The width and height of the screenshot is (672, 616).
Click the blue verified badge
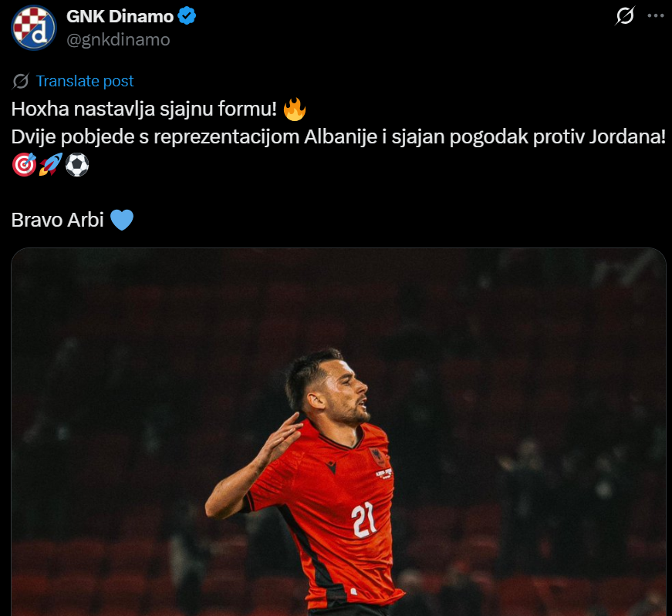[x=187, y=16]
